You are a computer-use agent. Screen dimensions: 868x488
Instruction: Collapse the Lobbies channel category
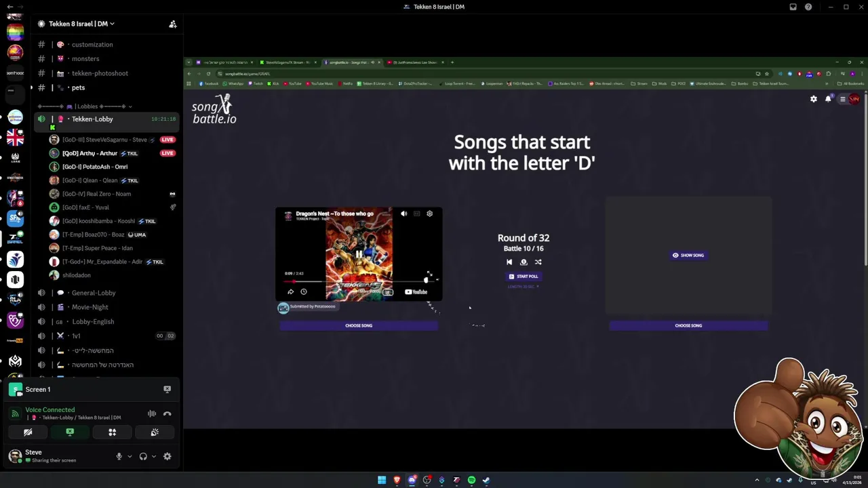85,106
